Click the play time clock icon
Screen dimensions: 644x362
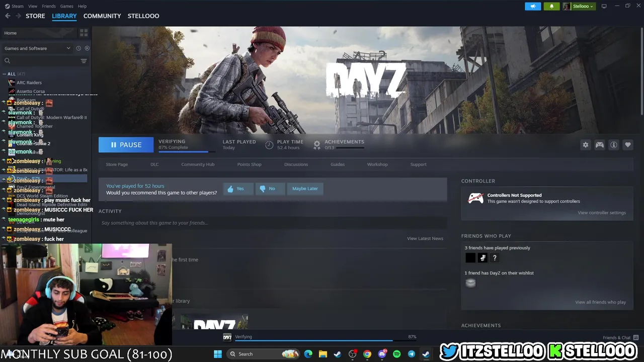coord(269,145)
